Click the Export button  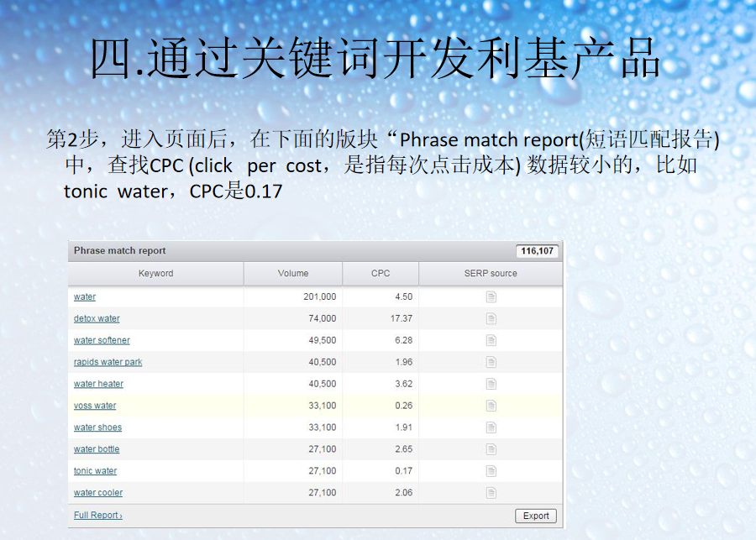(x=535, y=516)
